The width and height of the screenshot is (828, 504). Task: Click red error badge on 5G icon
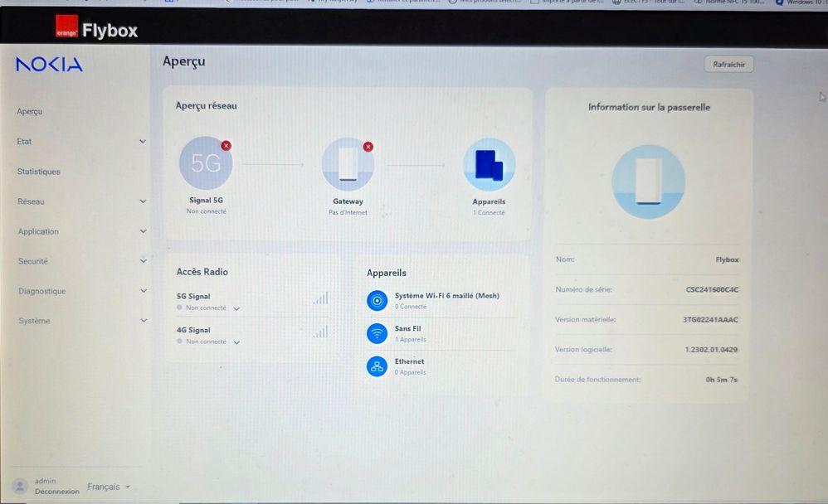coord(226,146)
